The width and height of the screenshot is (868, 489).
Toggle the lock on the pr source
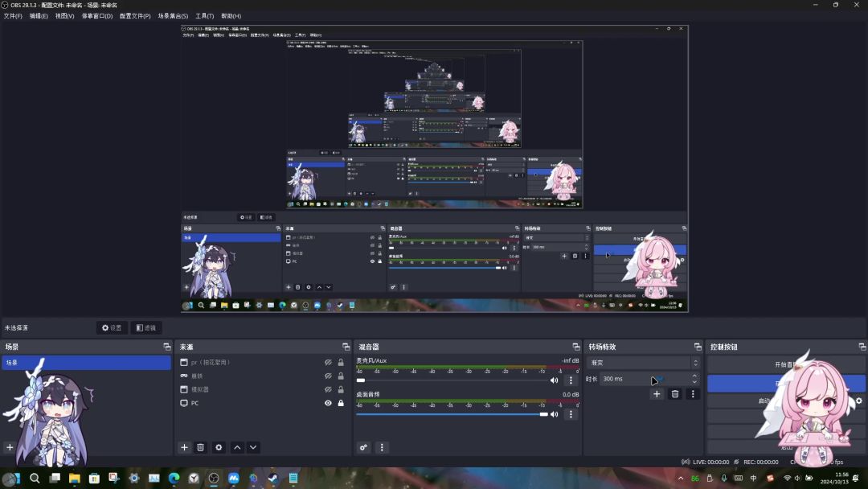click(341, 362)
